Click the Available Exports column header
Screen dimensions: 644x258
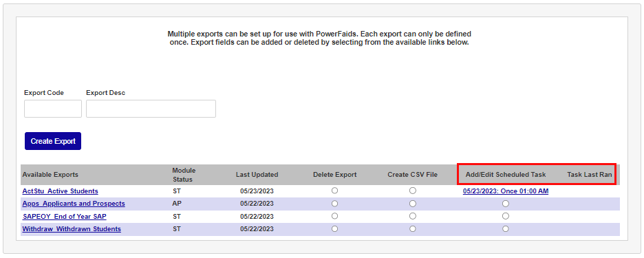50,175
